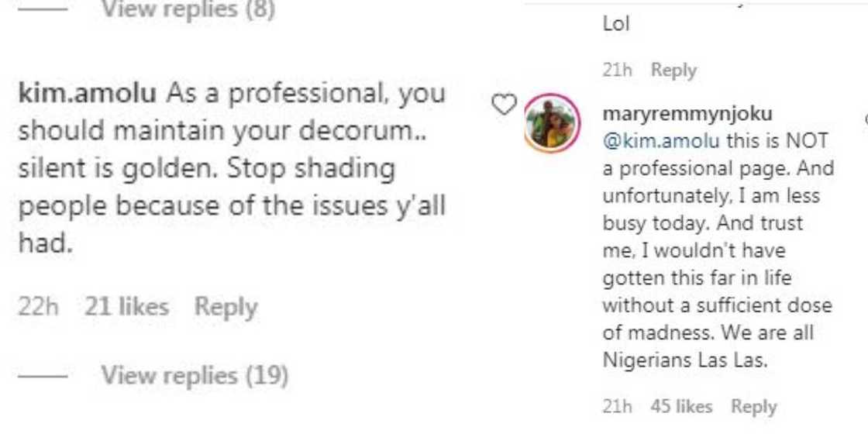The width and height of the screenshot is (868, 434).
Task: Click the dash line before View replies (19)
Action: point(44,377)
